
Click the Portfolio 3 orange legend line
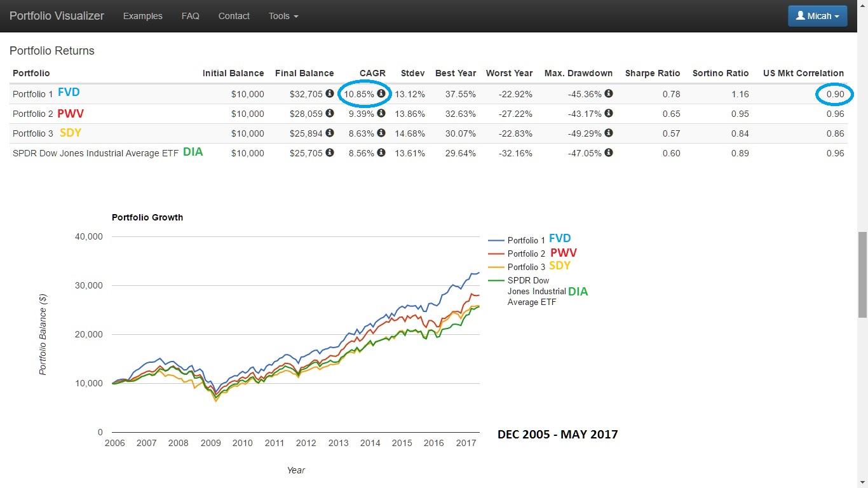(496, 267)
